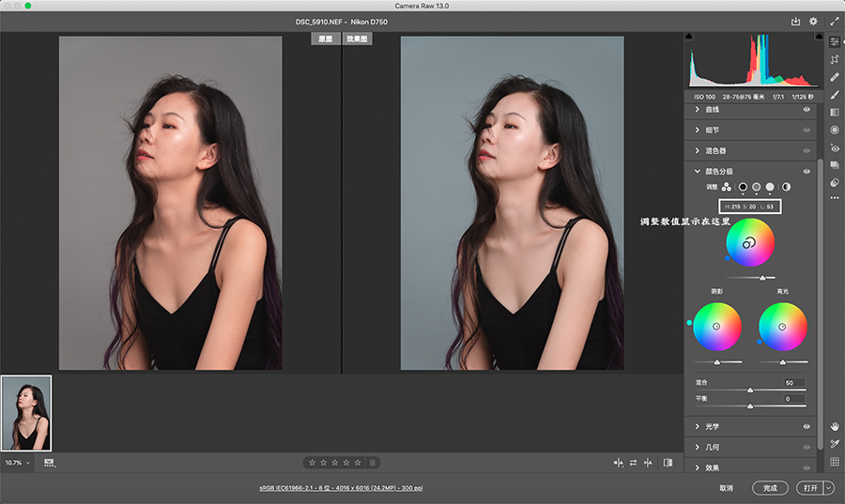845x504 pixels.
Task: Select the Spot Removal healing tool
Action: pos(834,77)
